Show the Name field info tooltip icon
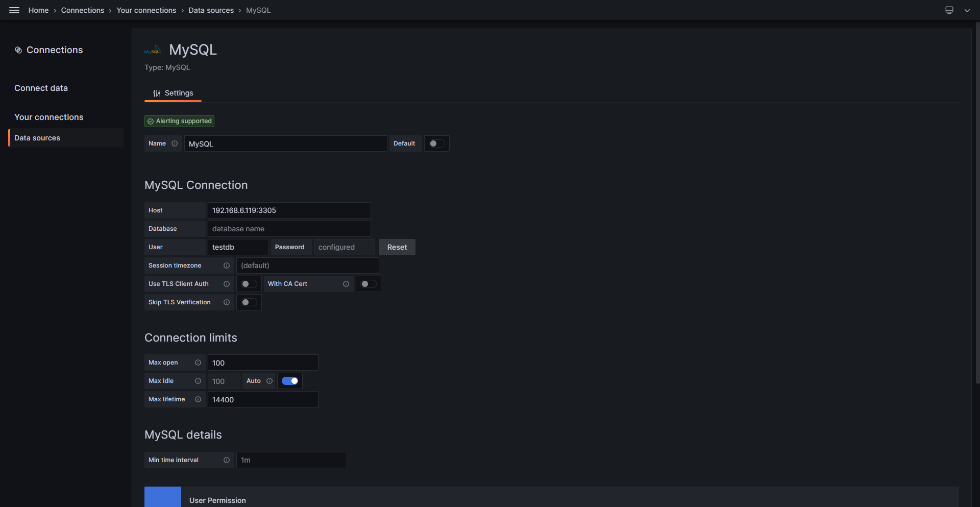 [x=175, y=143]
